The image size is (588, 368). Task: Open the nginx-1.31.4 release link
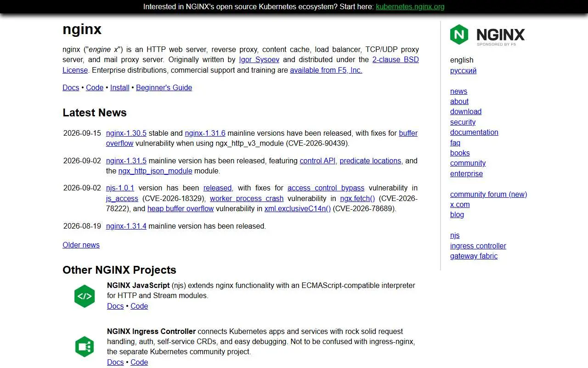click(x=126, y=226)
